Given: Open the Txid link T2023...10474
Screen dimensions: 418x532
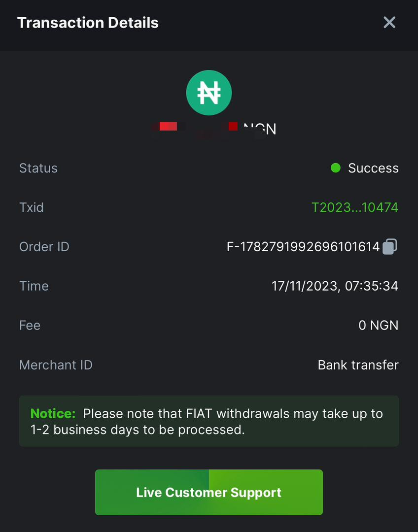Looking at the screenshot, I should point(355,207).
